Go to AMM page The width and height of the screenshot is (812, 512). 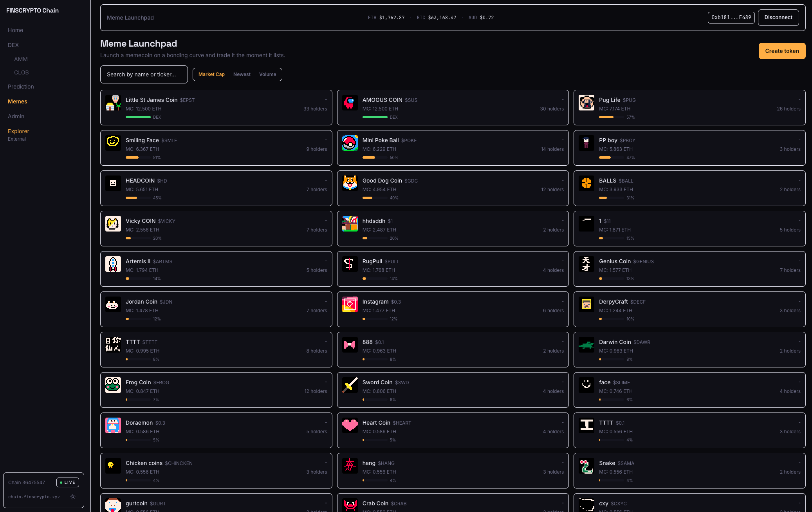pyautogui.click(x=21, y=59)
